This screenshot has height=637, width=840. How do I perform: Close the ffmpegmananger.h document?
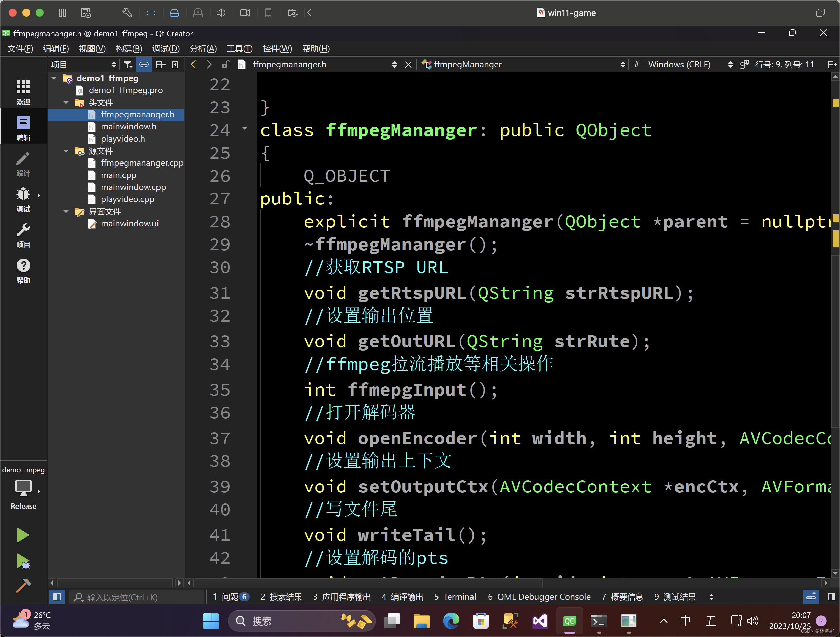408,64
